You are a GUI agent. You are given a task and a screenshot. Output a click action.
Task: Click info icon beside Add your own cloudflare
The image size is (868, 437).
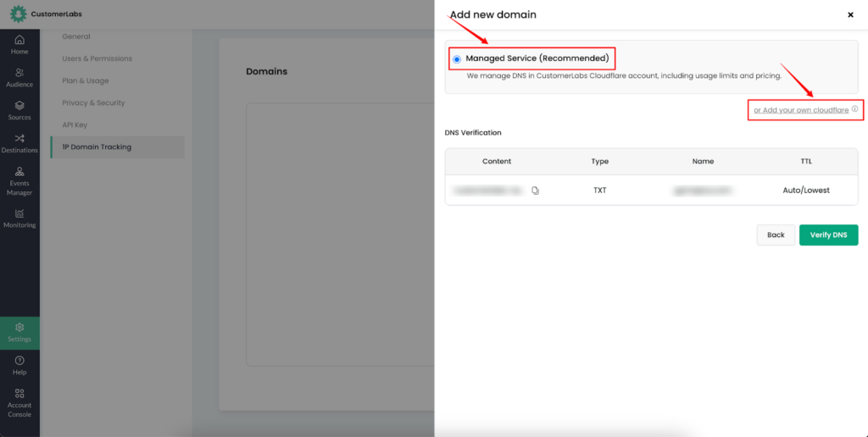pyautogui.click(x=854, y=109)
